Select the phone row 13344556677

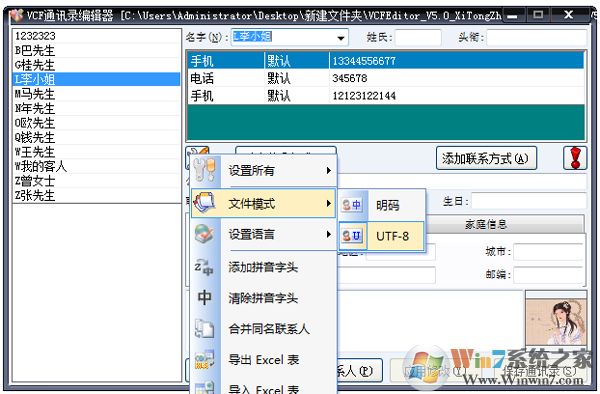[x=386, y=61]
